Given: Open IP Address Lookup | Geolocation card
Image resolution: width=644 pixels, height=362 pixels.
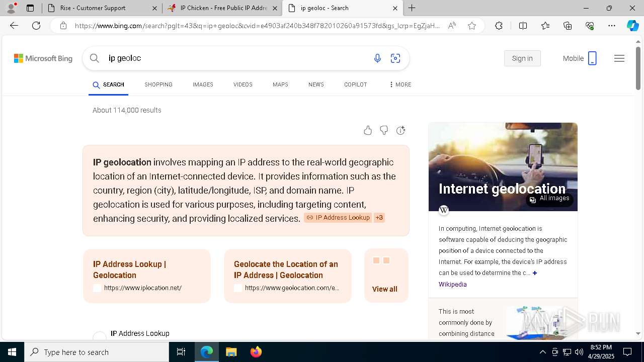Looking at the screenshot, I should [147, 276].
